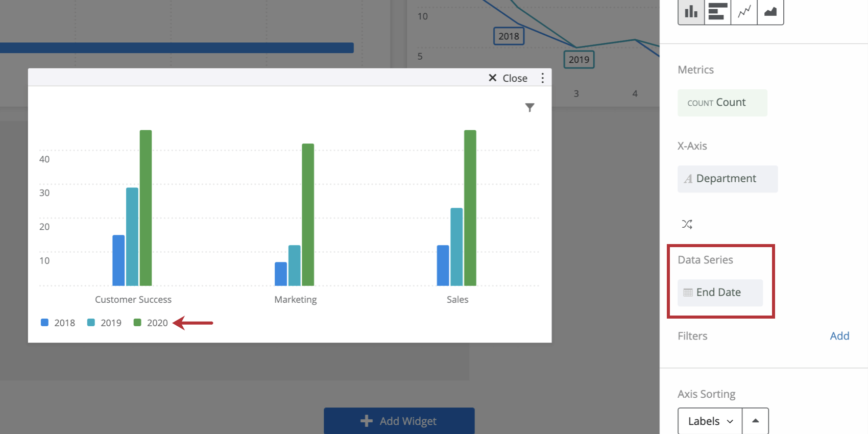Select the horizontal bar chart type icon
Viewport: 868px width, 434px height.
click(x=717, y=11)
